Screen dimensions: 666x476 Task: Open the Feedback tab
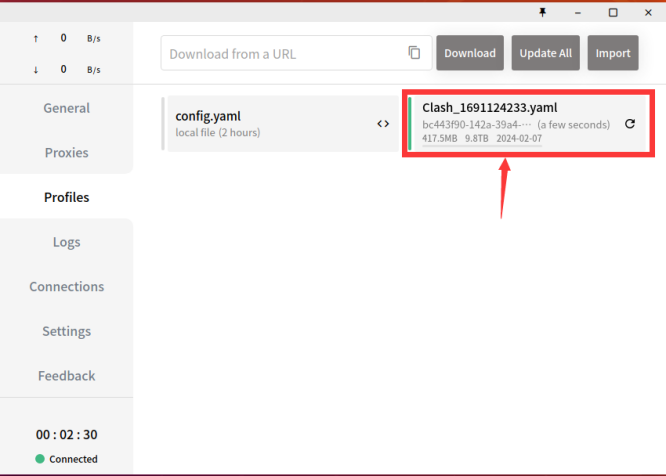click(x=67, y=375)
